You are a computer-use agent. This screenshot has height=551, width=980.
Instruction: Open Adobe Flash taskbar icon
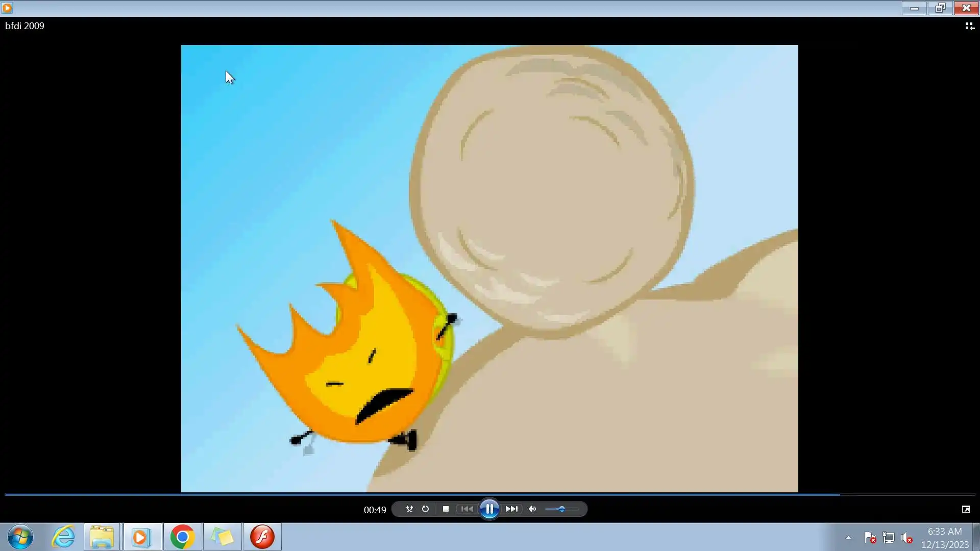[262, 537]
